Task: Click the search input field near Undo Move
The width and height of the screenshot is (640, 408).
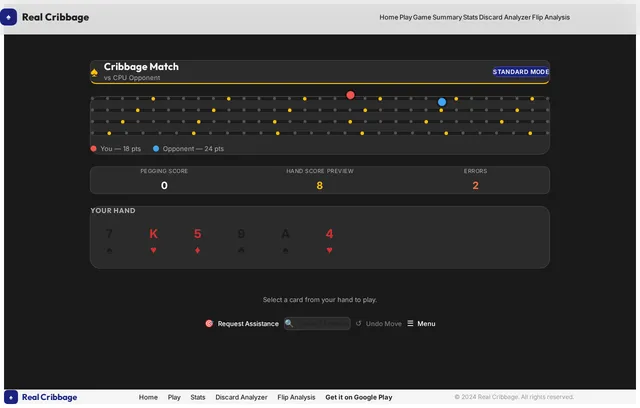Action: 317,324
